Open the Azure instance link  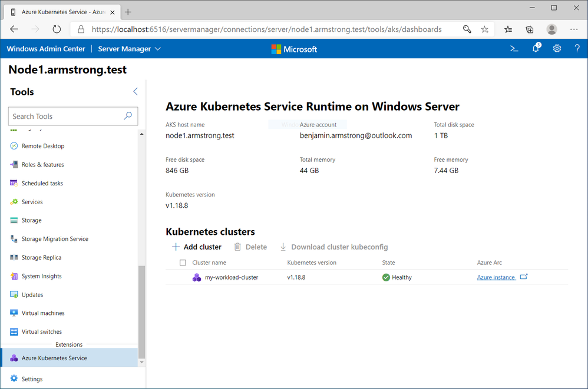(x=496, y=277)
